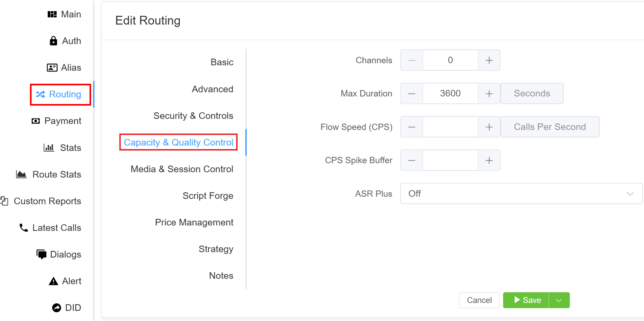Viewport: 644px width, 321px height.
Task: Decrease Max Duration with minus button
Action: (x=412, y=94)
